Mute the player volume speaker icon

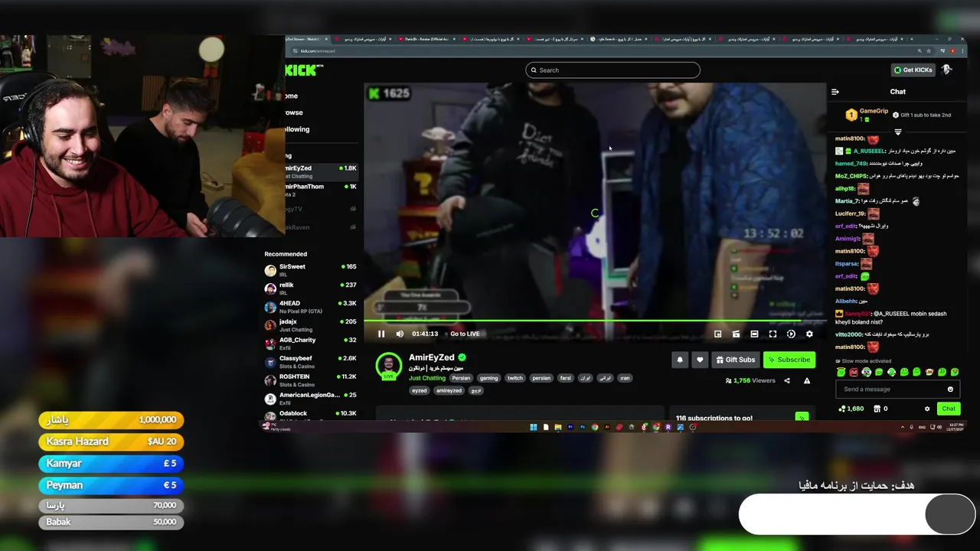tap(400, 334)
